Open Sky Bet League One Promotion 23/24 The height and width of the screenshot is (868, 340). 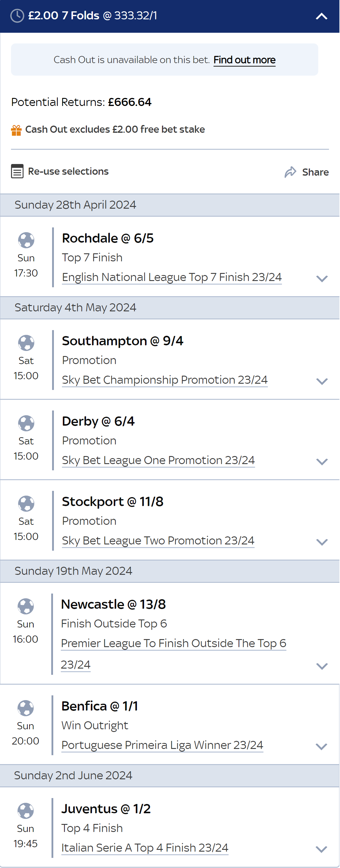158,460
